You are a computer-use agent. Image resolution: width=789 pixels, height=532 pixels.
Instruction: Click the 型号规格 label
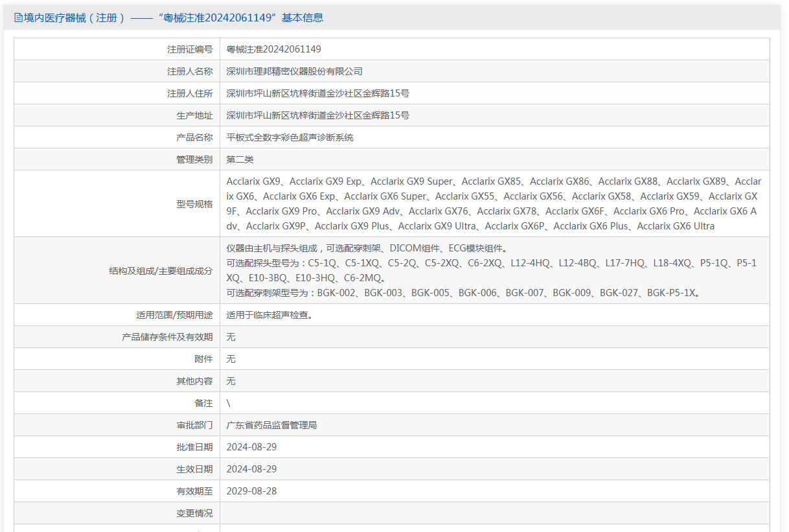coord(194,203)
